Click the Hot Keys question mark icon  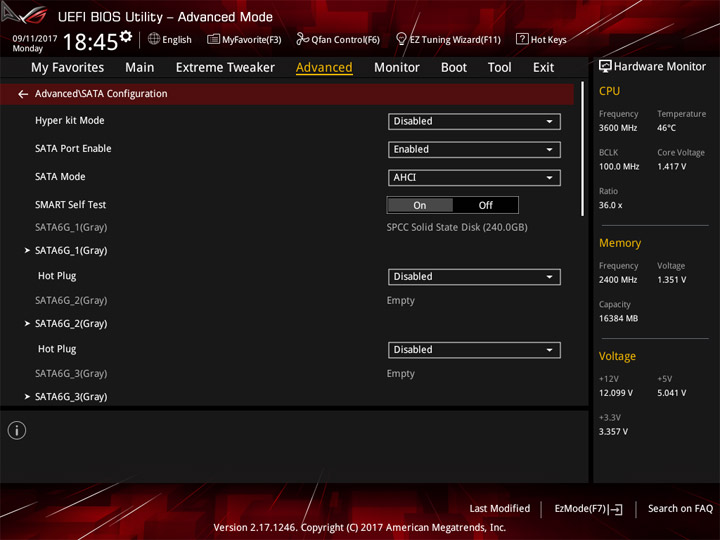coord(522,39)
